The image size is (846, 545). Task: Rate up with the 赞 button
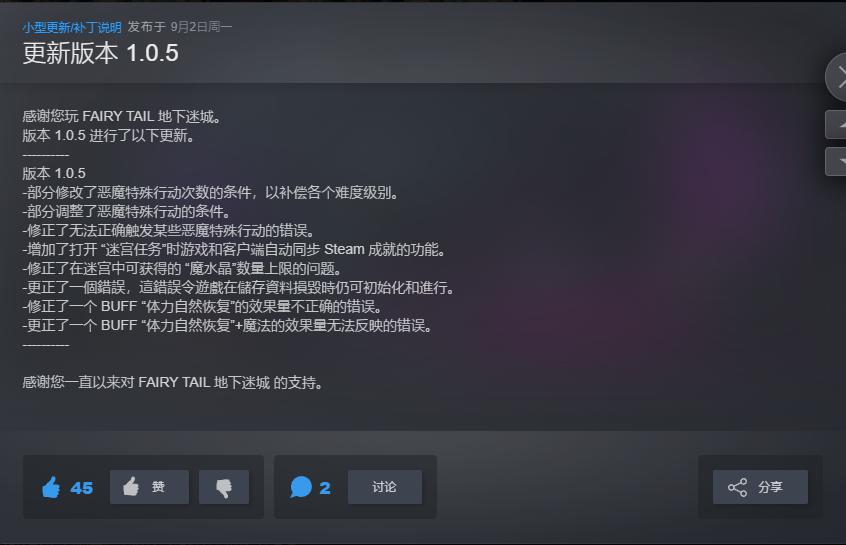pos(149,487)
